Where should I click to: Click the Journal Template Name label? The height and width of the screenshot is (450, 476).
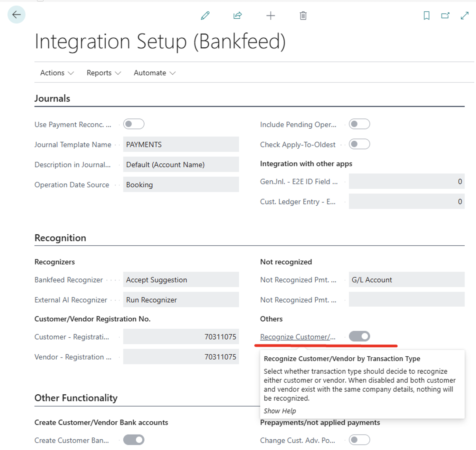coord(73,145)
